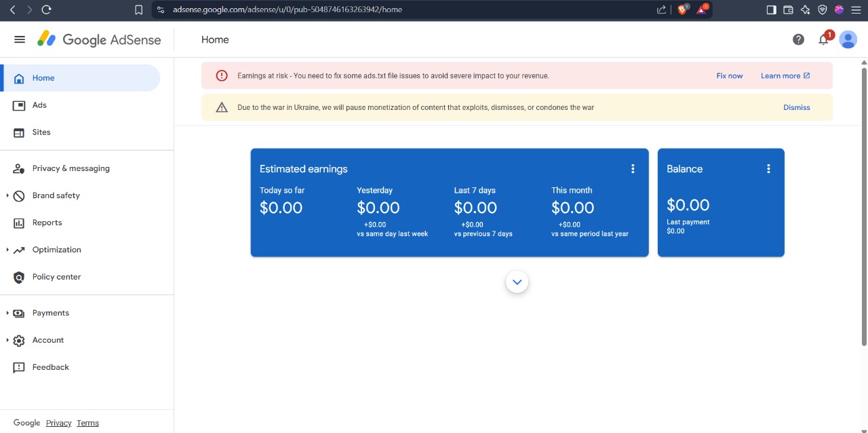Open Payments in the sidebar
Screen dimensions: 868x433
coord(80,313)
